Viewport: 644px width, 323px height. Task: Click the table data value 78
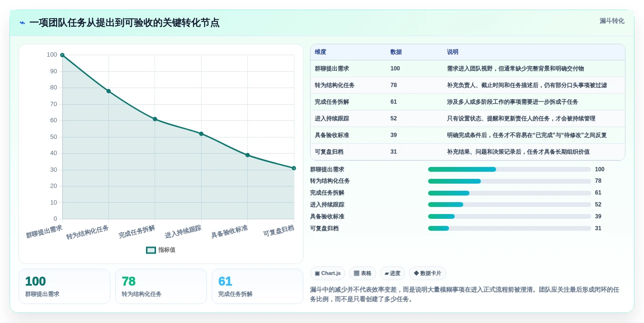point(394,85)
